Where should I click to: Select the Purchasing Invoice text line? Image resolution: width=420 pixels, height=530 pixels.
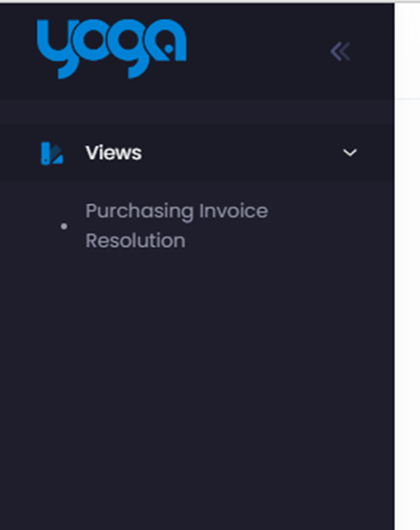176,212
